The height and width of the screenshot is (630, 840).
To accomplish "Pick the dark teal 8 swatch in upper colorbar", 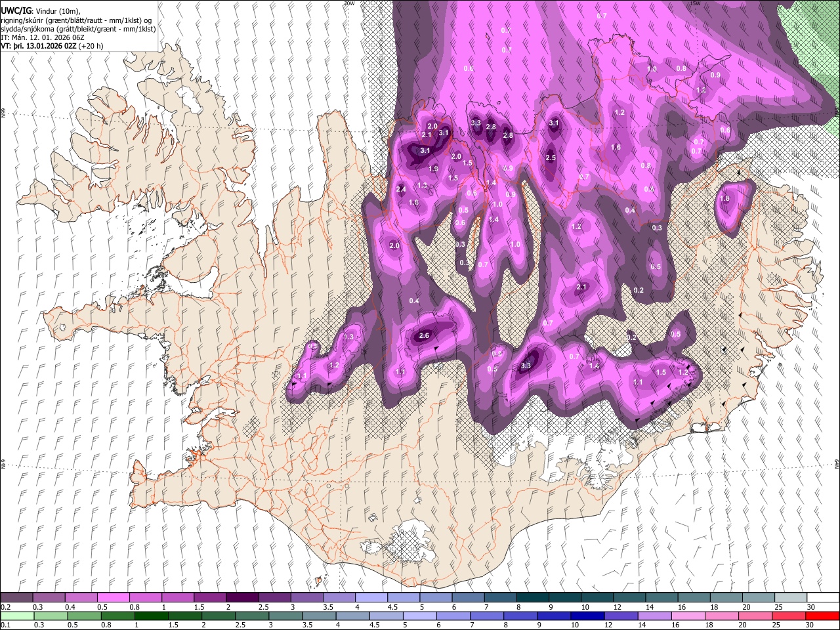I will coord(532,598).
